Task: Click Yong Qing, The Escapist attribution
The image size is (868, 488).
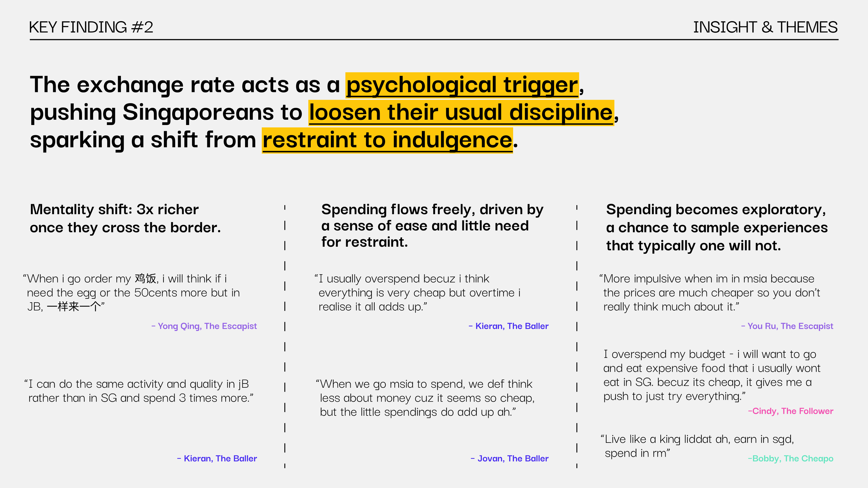Action: pos(204,326)
